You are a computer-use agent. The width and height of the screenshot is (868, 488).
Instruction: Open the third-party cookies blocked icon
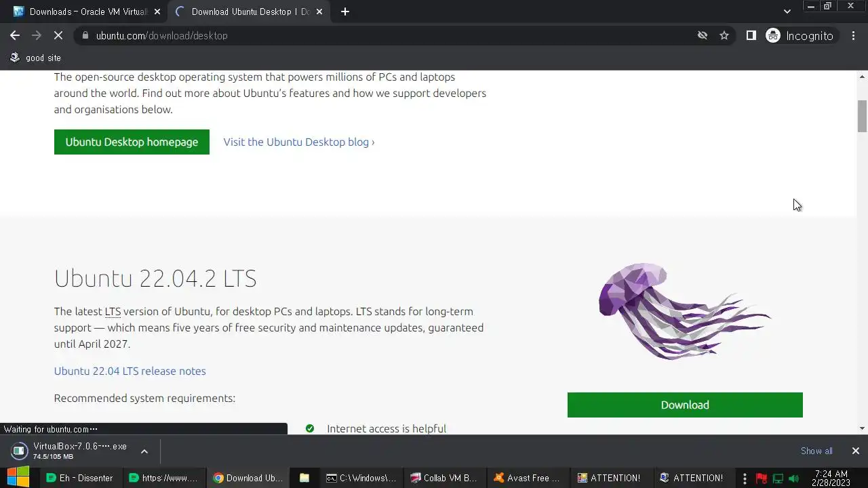click(703, 35)
